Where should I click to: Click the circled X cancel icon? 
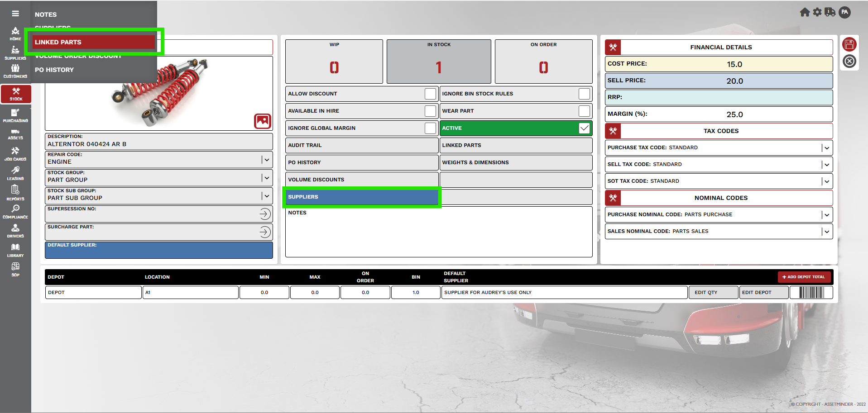tap(849, 61)
